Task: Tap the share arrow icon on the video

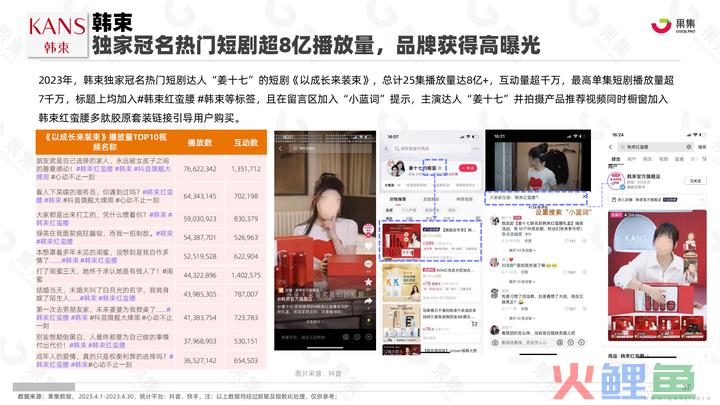Action: point(368,301)
